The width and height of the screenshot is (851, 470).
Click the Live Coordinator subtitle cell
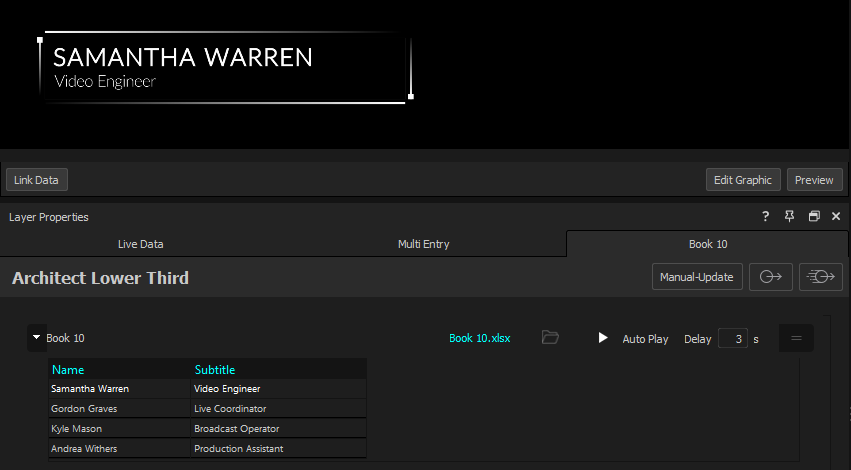click(279, 409)
